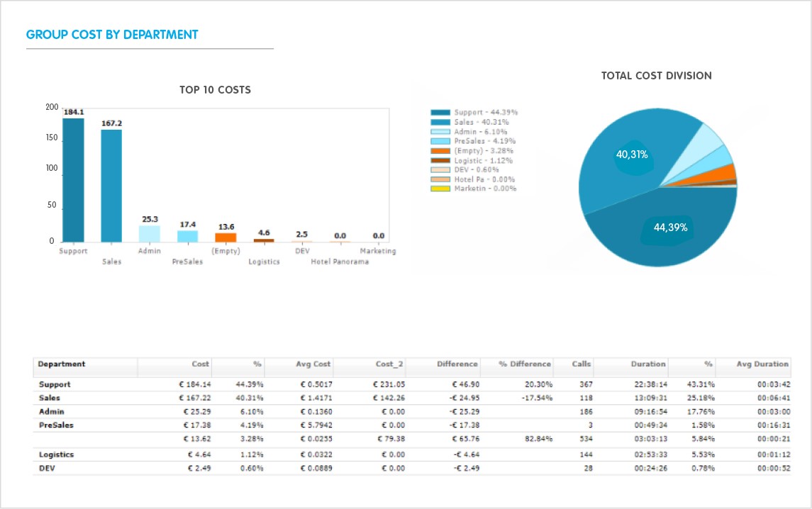Click the Logistics row in the table
This screenshot has width=812, height=509.
(284, 454)
